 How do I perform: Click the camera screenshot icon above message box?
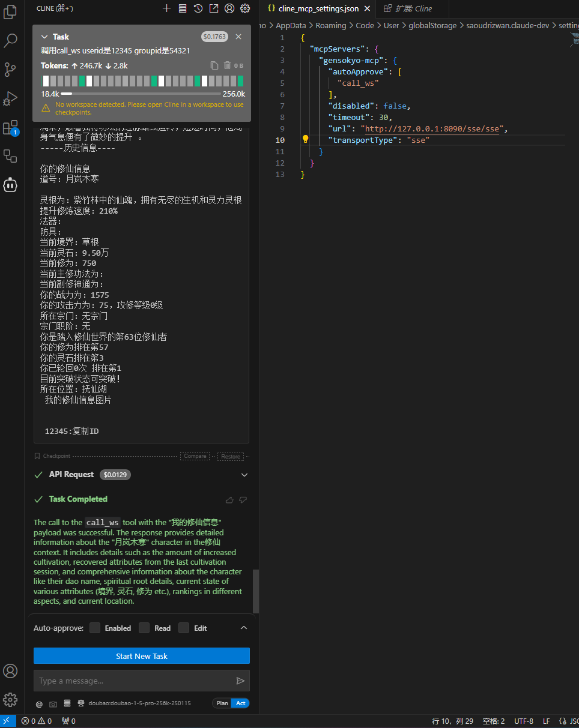(x=52, y=703)
